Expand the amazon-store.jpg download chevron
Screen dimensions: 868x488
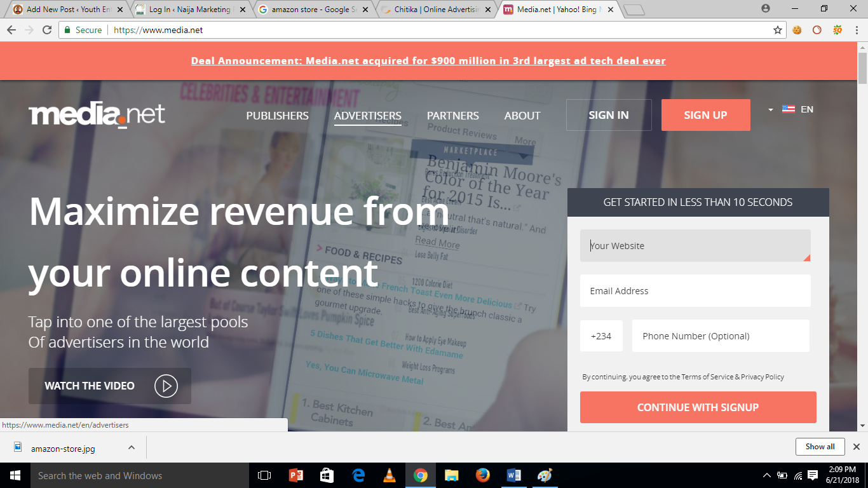(x=131, y=447)
